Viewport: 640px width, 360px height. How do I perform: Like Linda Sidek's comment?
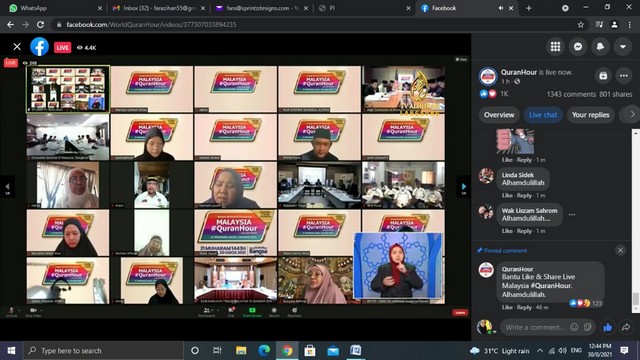[507, 196]
